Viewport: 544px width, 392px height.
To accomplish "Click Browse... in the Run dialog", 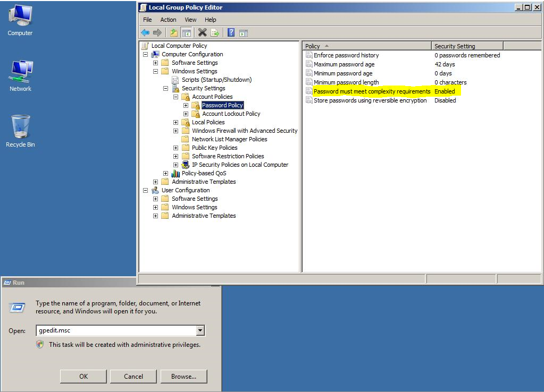I will tap(184, 377).
